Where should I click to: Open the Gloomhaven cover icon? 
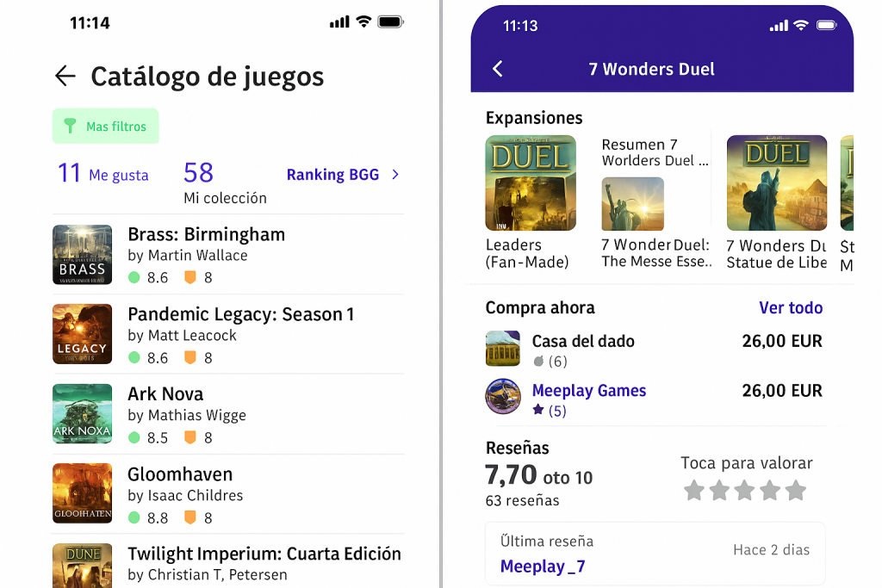[83, 493]
